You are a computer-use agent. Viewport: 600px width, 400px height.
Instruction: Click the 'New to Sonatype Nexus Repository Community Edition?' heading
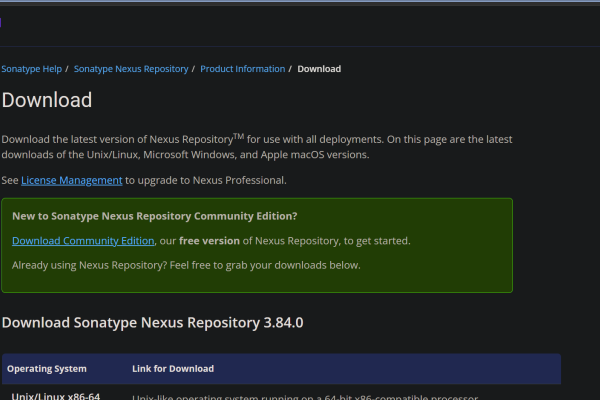click(x=155, y=216)
